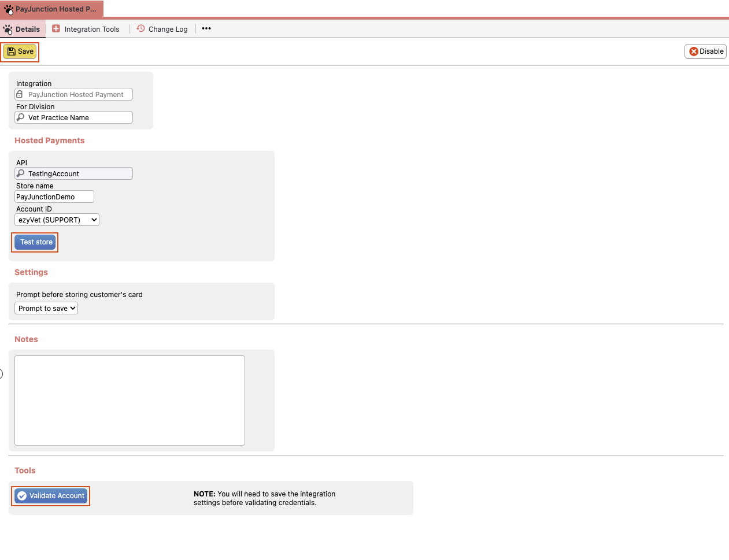The width and height of the screenshot is (729, 560).
Task: Click the lock icon in Integration field
Action: click(x=20, y=94)
